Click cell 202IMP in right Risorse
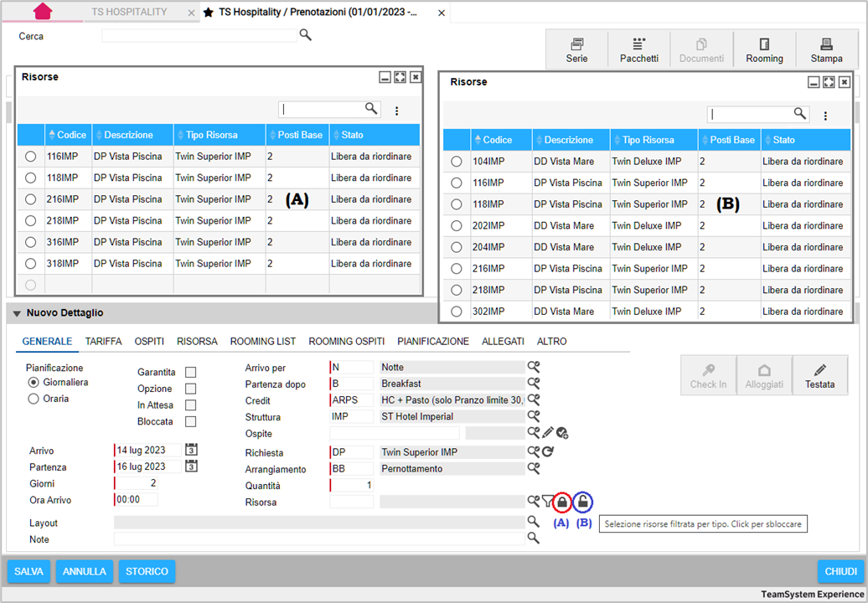Image resolution: width=868 pixels, height=603 pixels. click(x=500, y=226)
